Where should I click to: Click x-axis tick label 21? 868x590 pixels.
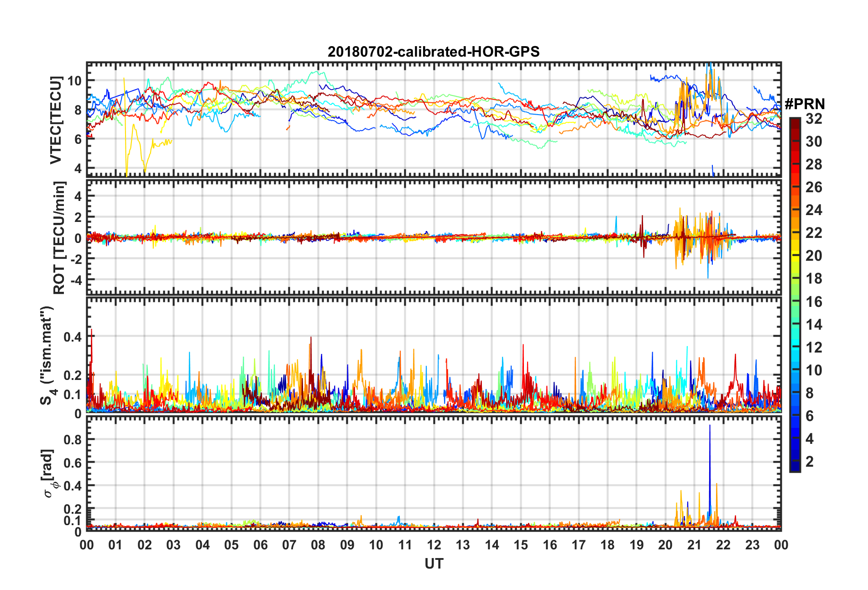[x=695, y=545]
